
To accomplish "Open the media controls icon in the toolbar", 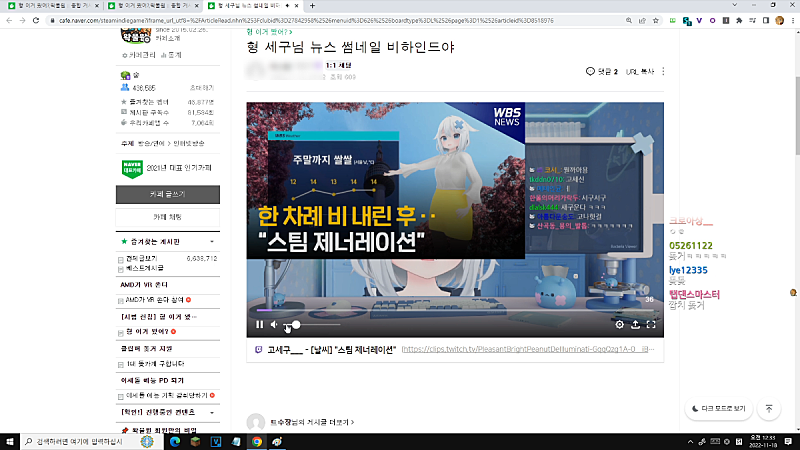I will [x=753, y=20].
